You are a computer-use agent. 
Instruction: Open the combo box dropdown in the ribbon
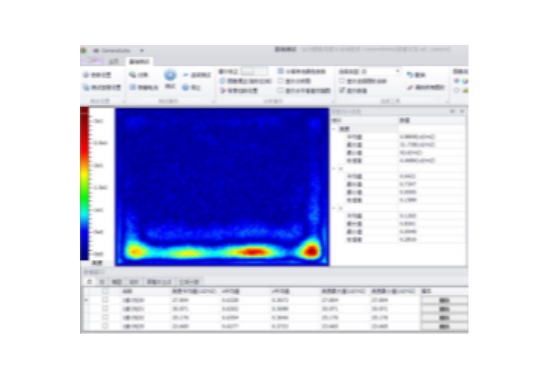point(398,71)
